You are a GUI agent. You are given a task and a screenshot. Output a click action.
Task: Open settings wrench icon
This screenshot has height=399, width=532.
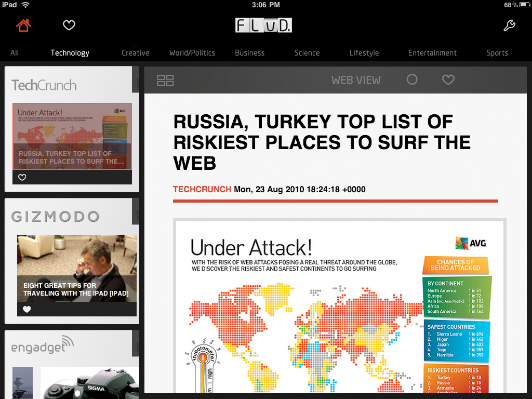coord(509,25)
